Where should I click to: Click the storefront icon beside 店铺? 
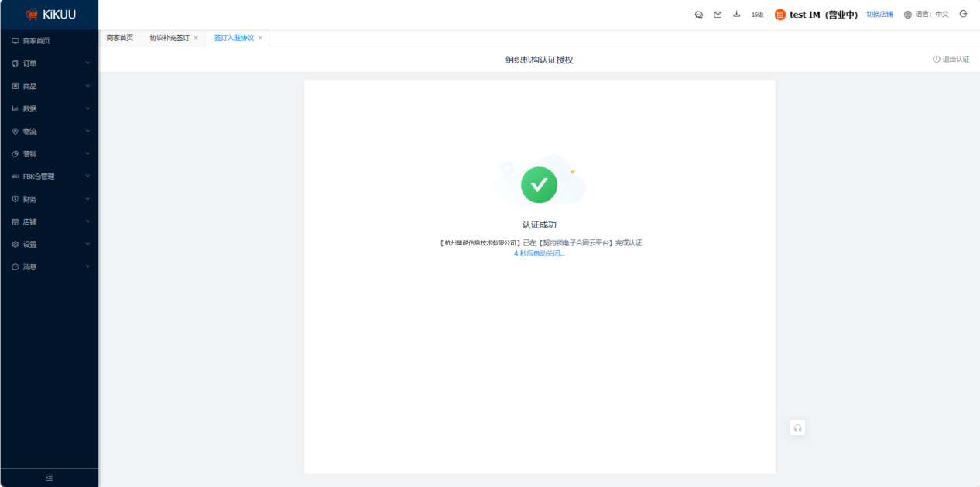15,221
